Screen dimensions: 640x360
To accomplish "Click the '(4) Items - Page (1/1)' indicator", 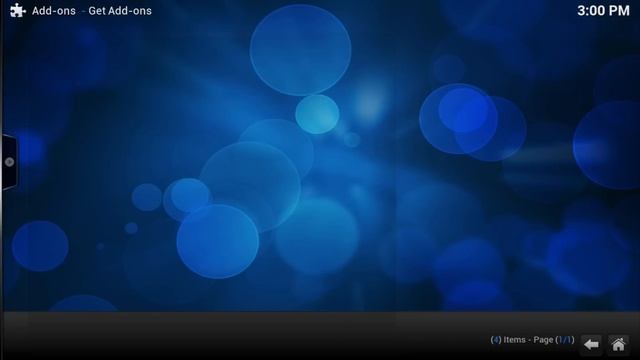I will pyautogui.click(x=532, y=340).
